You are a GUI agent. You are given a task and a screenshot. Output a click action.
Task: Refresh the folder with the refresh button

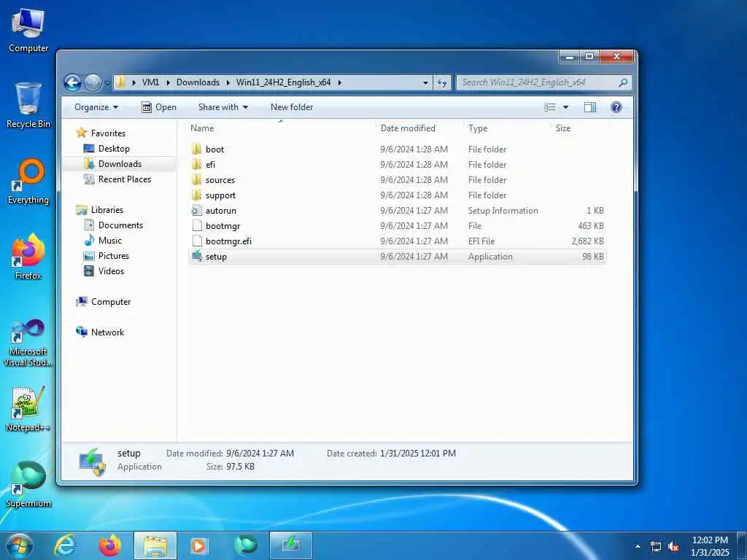(442, 83)
